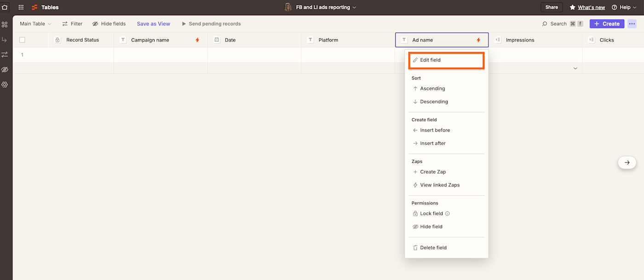
Task: Click the star icon beside What's new
Action: (x=573, y=7)
